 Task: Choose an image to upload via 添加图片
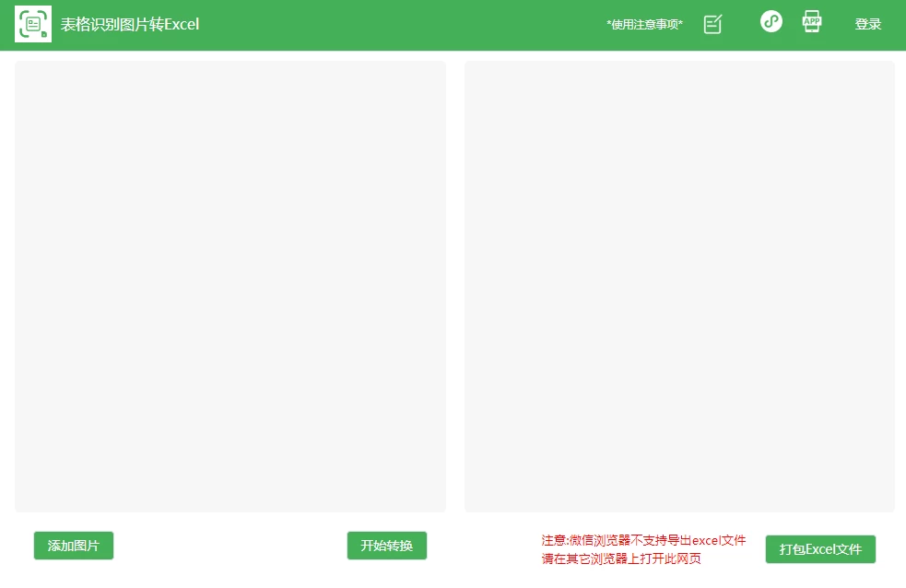(x=74, y=546)
